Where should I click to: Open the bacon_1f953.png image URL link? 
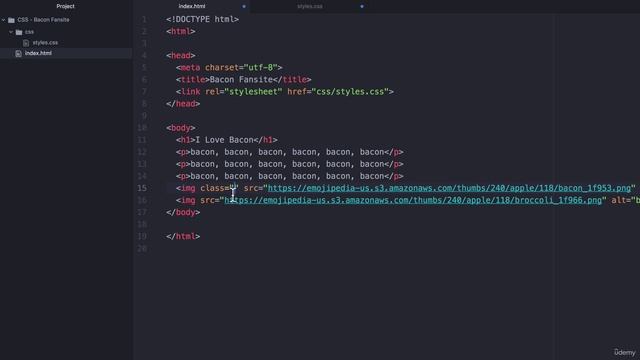click(x=449, y=188)
